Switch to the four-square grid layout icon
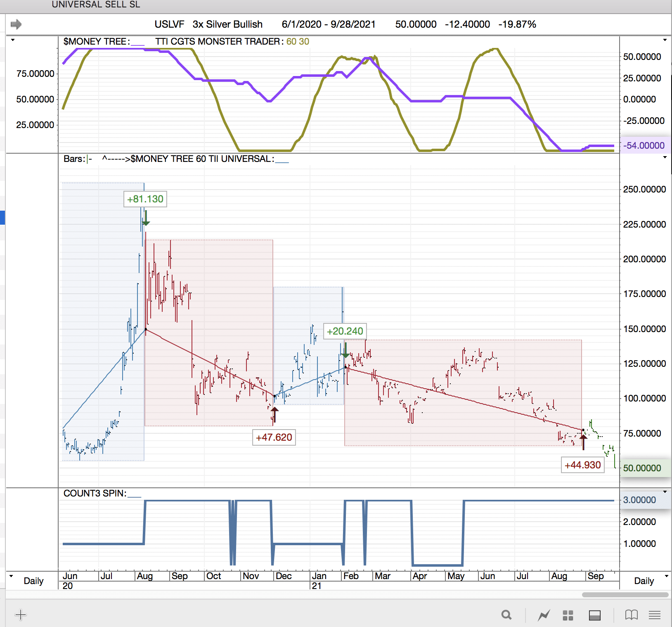Screen dimensions: 672x627 pos(568,615)
